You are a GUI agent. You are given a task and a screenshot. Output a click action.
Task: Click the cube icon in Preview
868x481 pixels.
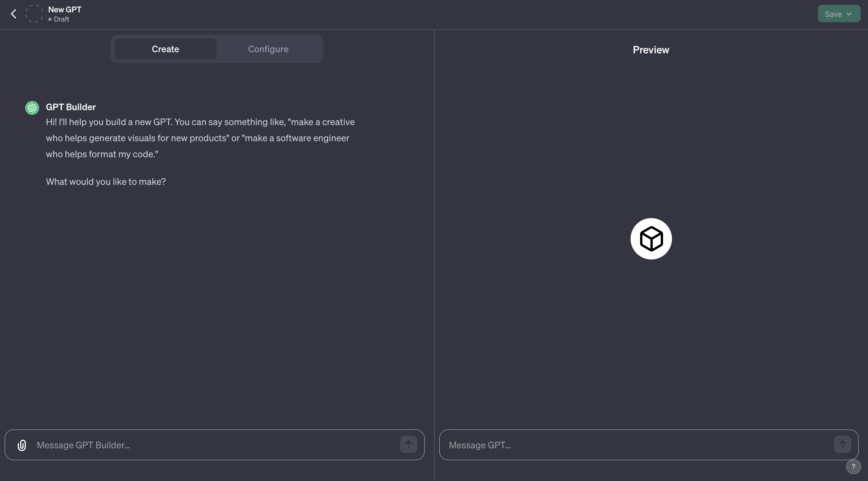(651, 239)
